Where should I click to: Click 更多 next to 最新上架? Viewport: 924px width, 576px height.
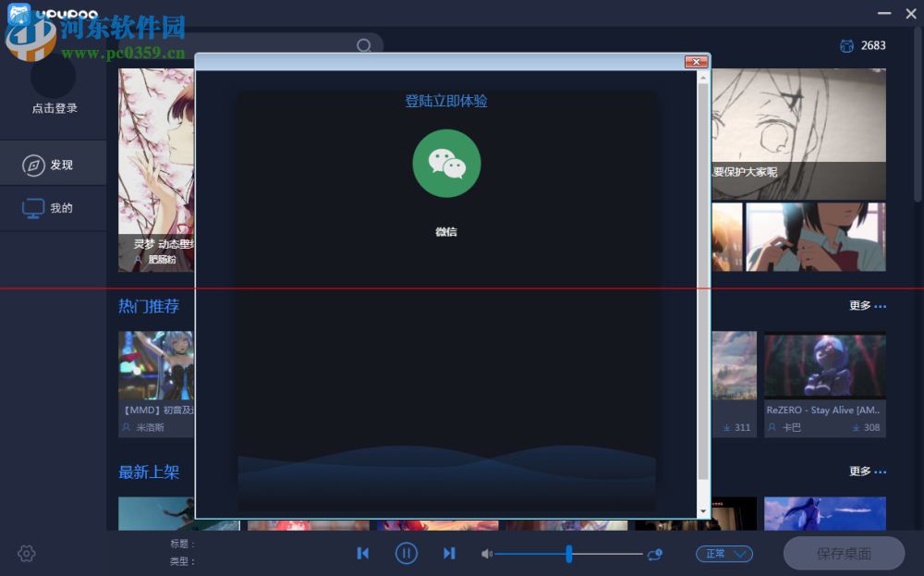click(x=868, y=471)
